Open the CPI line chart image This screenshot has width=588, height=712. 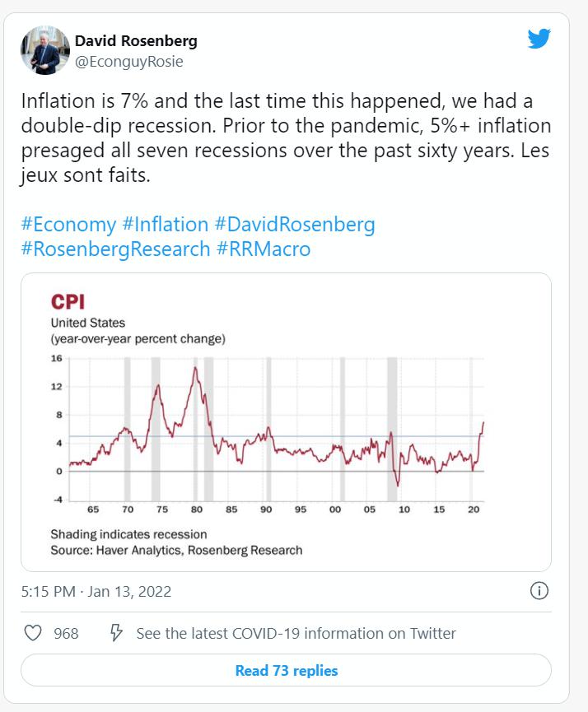click(x=285, y=421)
